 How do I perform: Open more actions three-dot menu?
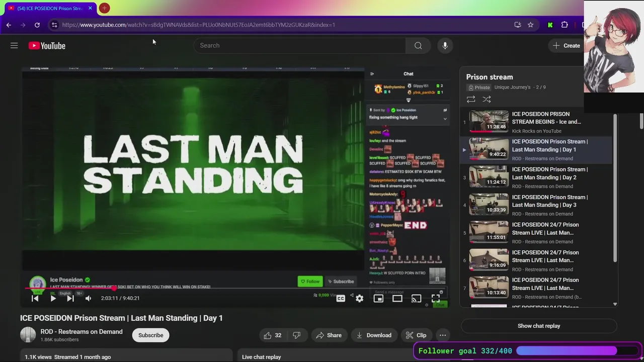click(443, 335)
